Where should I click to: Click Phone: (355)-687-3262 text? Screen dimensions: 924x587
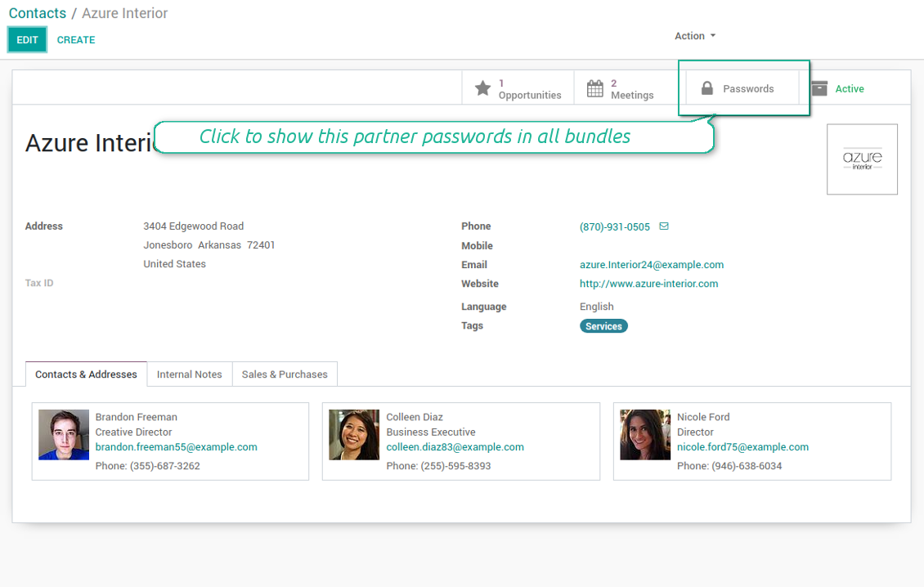tap(148, 465)
